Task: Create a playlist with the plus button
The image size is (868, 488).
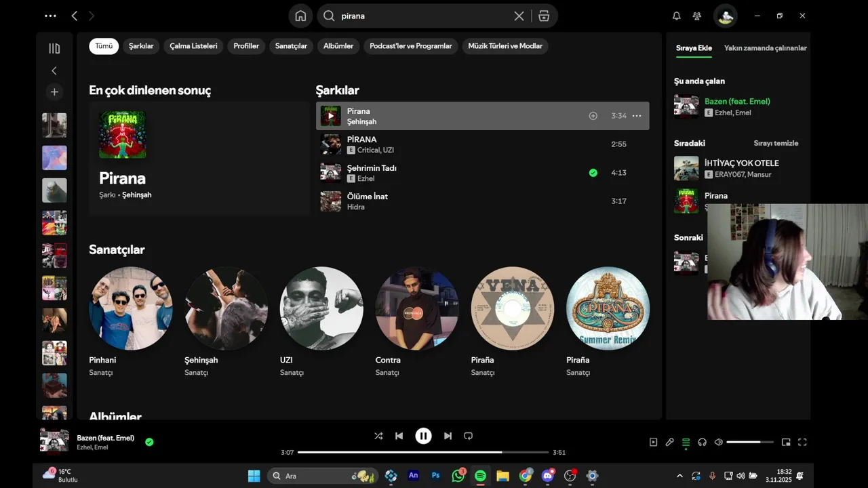Action: pos(54,92)
